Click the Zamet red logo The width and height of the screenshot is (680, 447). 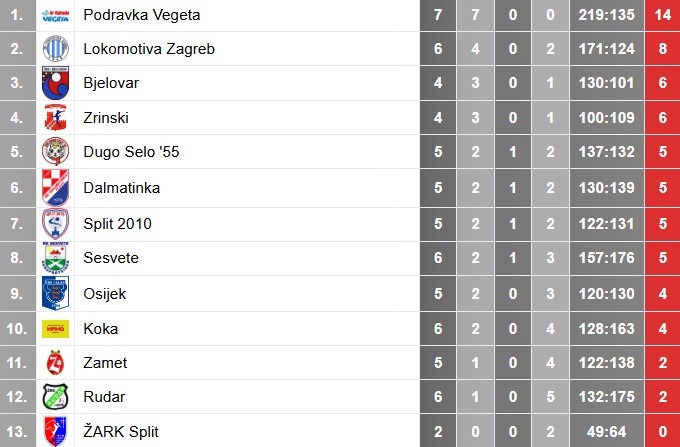pyautogui.click(x=54, y=363)
